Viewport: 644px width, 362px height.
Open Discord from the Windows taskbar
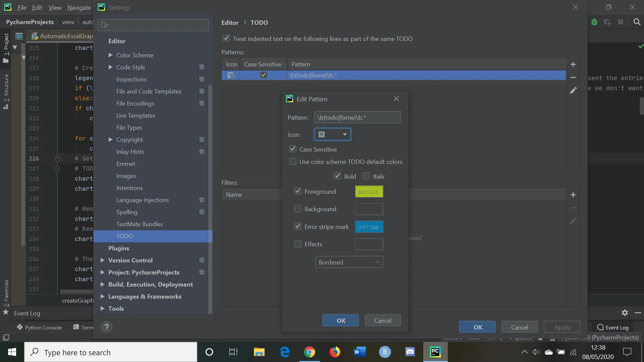[x=410, y=352]
